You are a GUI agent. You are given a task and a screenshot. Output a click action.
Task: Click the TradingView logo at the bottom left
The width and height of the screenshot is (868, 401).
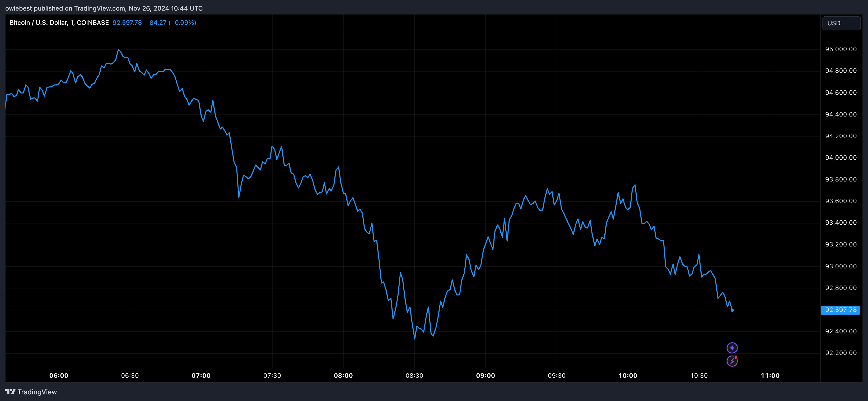(11, 391)
